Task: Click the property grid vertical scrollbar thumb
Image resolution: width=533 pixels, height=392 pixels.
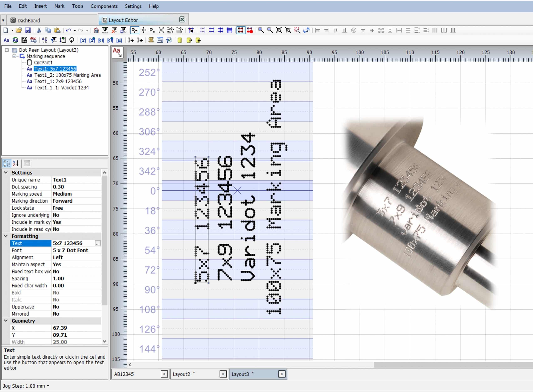Action: pos(105,240)
